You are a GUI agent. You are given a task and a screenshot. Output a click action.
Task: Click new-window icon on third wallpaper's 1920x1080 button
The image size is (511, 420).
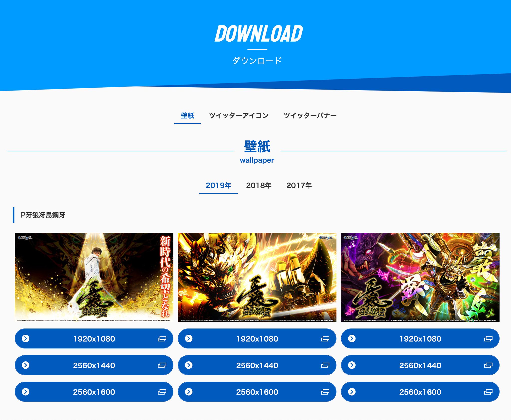(x=488, y=339)
